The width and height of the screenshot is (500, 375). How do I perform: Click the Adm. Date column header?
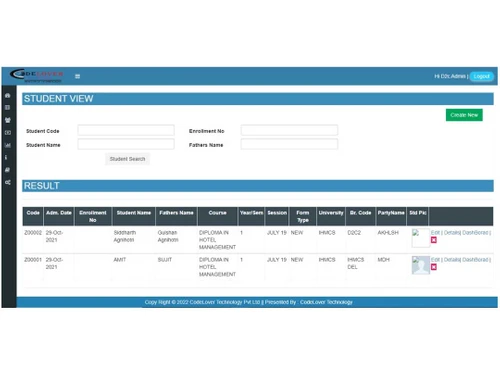coord(59,216)
